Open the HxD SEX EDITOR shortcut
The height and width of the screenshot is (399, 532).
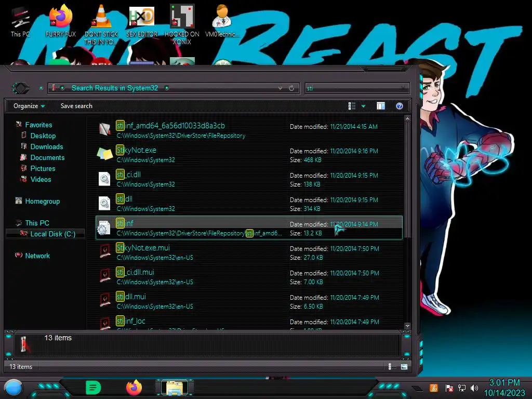(x=141, y=21)
